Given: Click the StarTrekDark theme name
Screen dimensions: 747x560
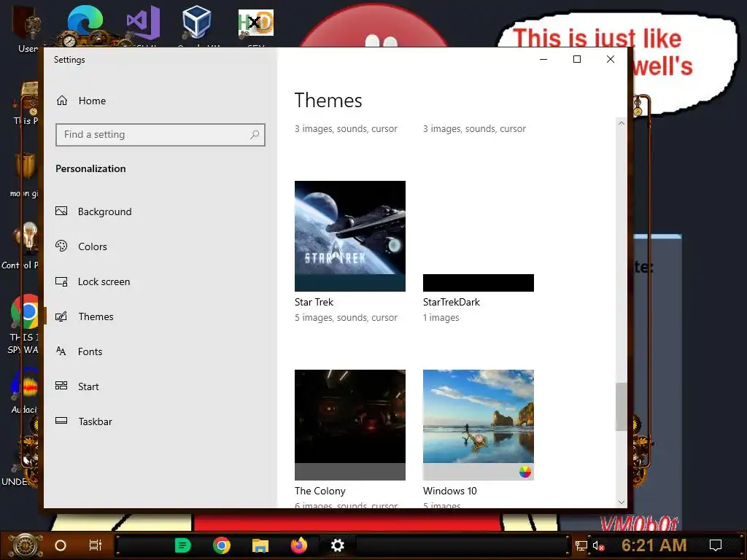Looking at the screenshot, I should pos(451,302).
